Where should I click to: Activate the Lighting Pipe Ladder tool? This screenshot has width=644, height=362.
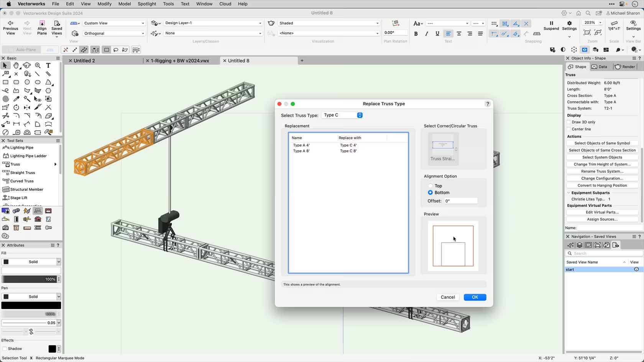pyautogui.click(x=25, y=156)
